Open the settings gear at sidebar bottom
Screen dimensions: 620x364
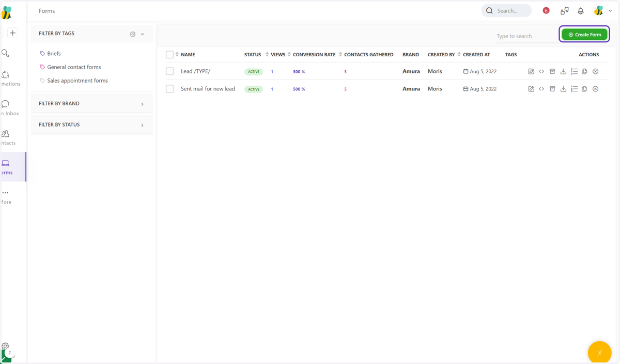5,346
